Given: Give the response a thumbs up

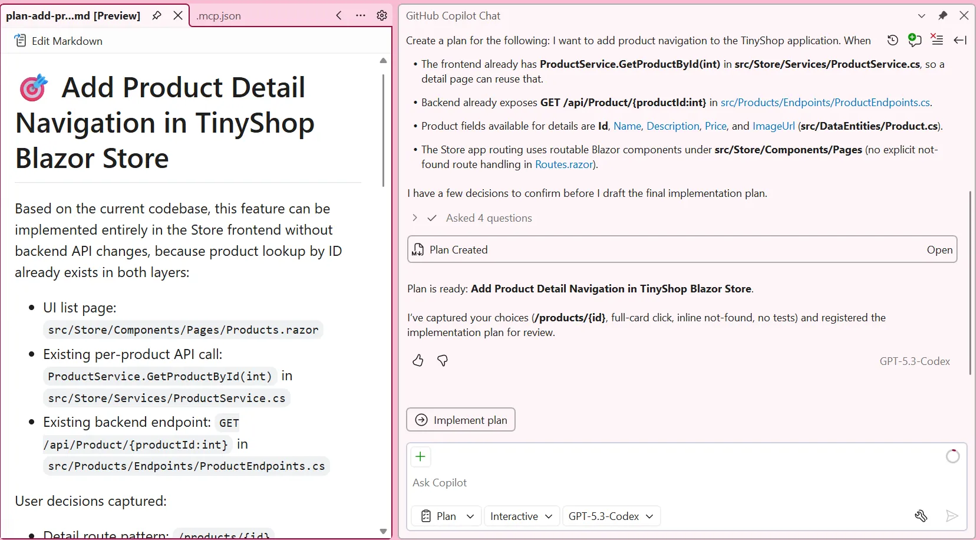Looking at the screenshot, I should pyautogui.click(x=418, y=360).
